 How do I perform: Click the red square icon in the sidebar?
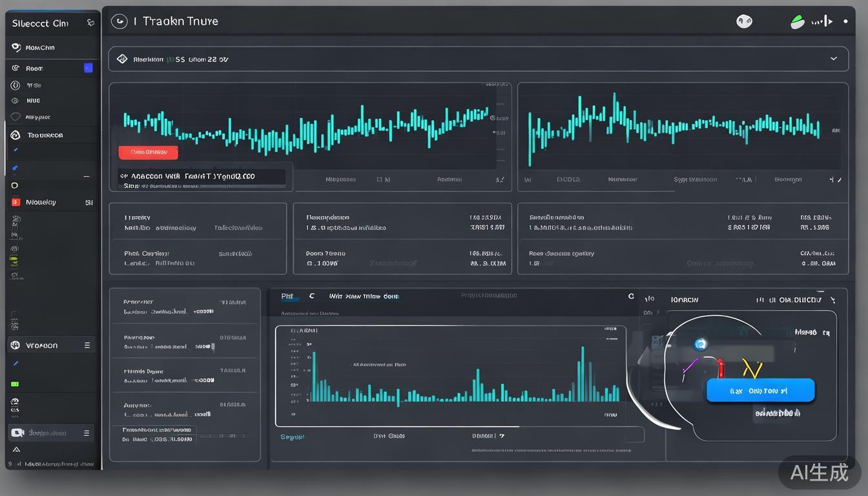click(x=15, y=202)
